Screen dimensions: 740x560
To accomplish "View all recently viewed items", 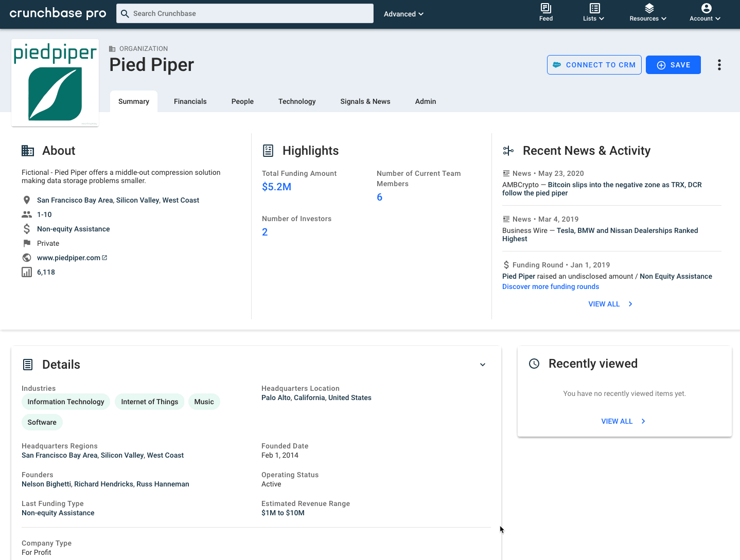I will click(624, 421).
